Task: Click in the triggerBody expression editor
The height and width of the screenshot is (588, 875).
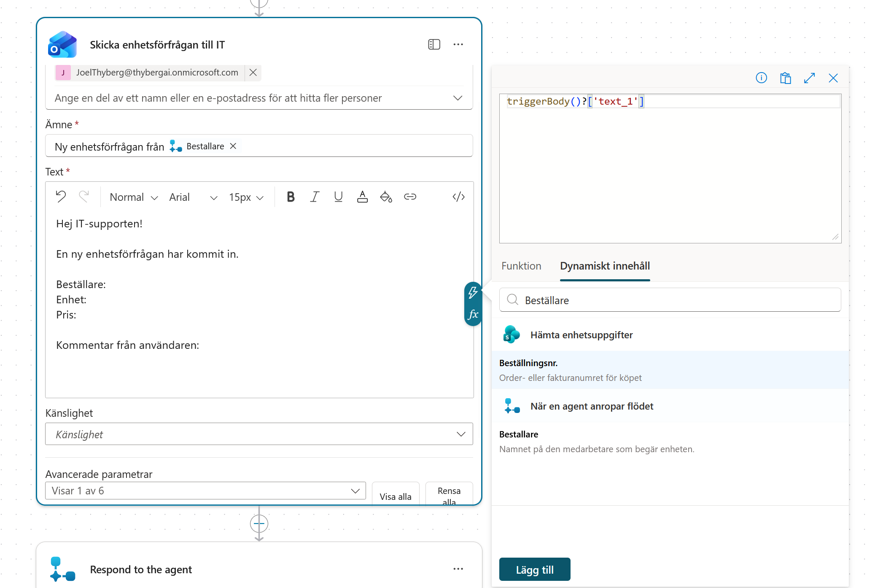Action: pyautogui.click(x=670, y=168)
